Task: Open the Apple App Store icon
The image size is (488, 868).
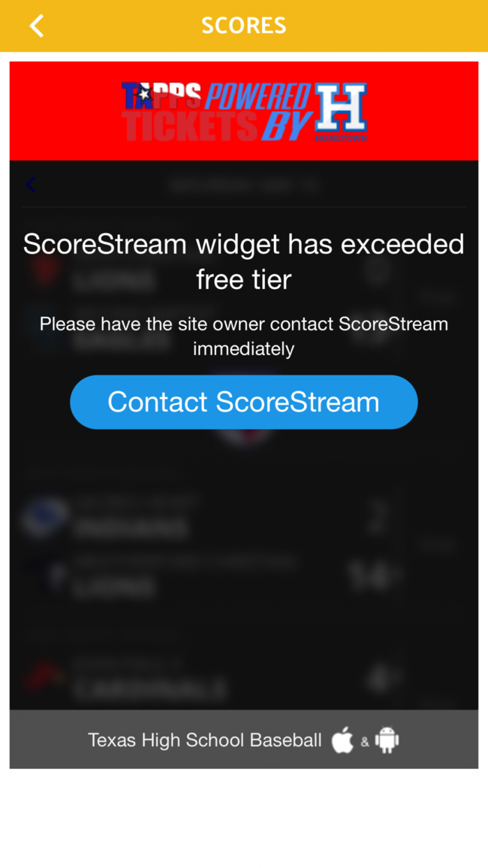Action: (x=342, y=740)
